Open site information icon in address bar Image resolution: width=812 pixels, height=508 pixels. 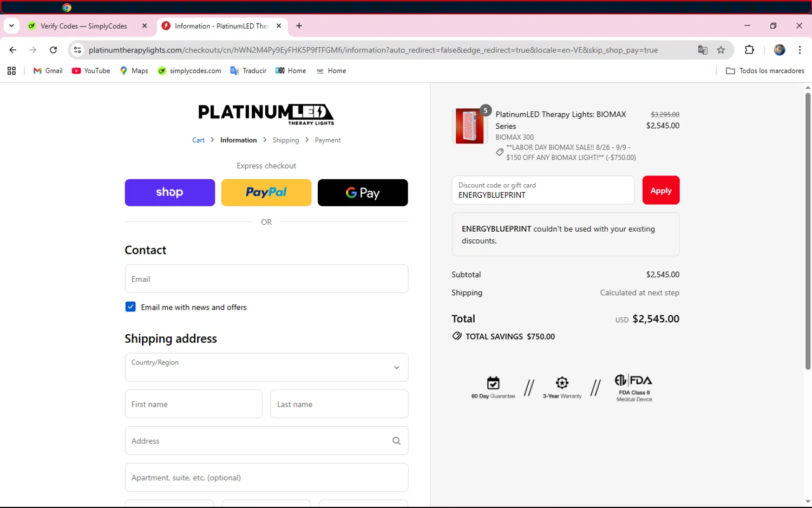coord(77,50)
